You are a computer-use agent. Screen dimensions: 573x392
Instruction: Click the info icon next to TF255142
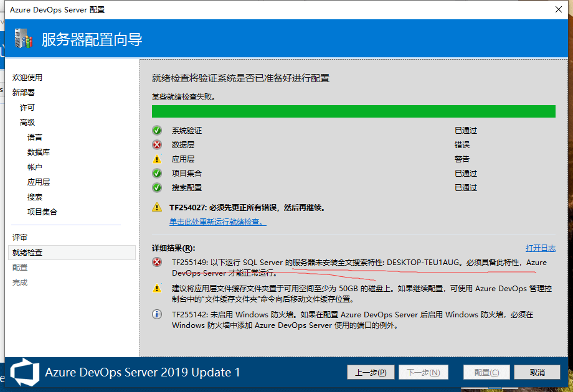[158, 315]
